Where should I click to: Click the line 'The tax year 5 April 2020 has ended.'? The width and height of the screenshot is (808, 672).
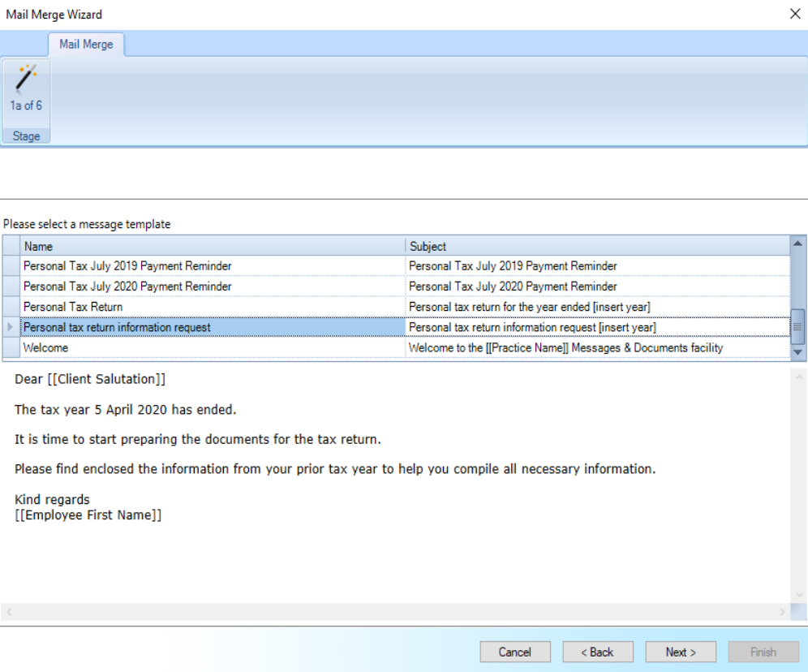pyautogui.click(x=125, y=410)
